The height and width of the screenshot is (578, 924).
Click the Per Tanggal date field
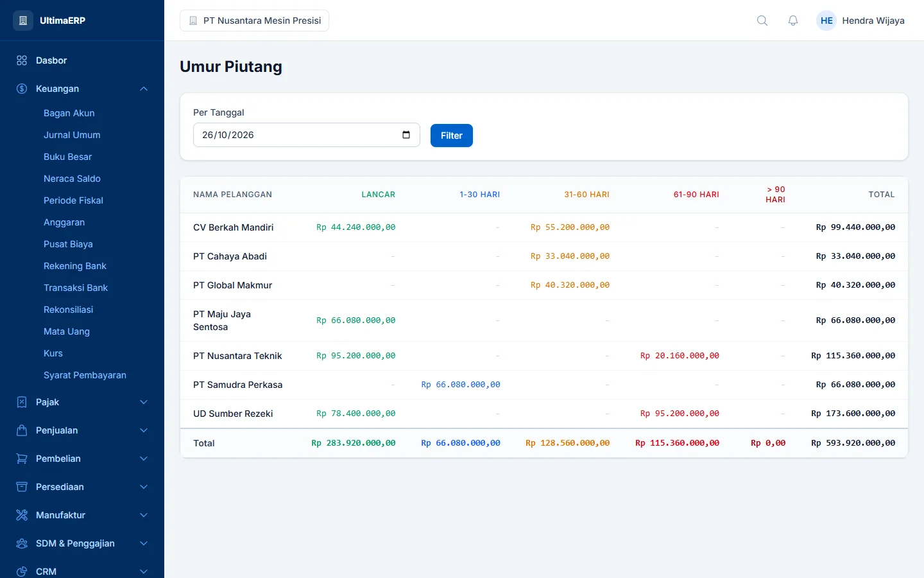click(307, 135)
